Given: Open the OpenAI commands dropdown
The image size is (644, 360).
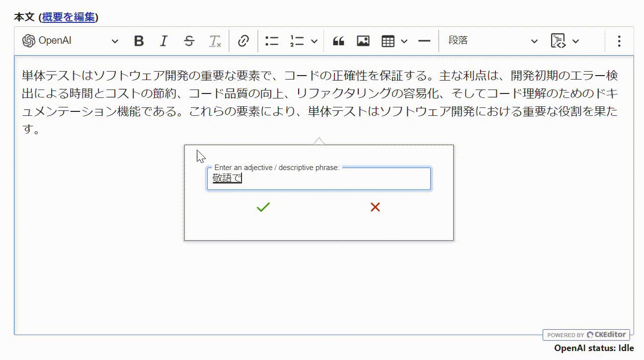Looking at the screenshot, I should (x=115, y=41).
